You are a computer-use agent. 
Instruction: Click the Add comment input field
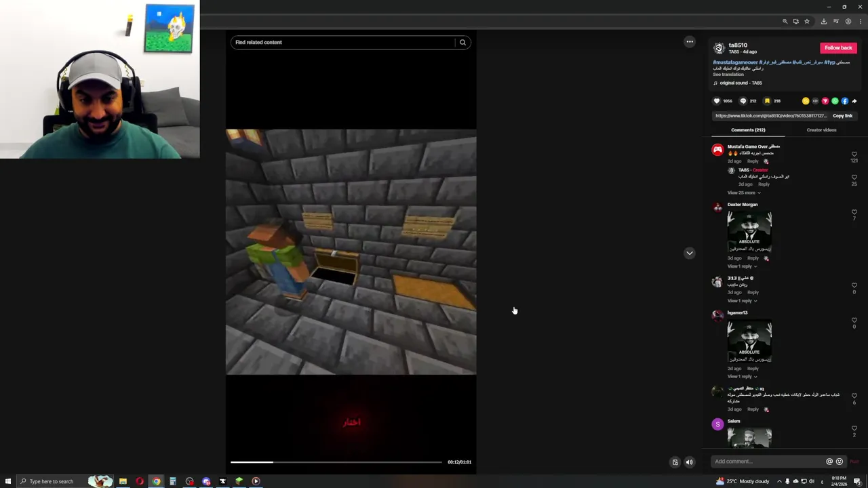tap(767, 462)
